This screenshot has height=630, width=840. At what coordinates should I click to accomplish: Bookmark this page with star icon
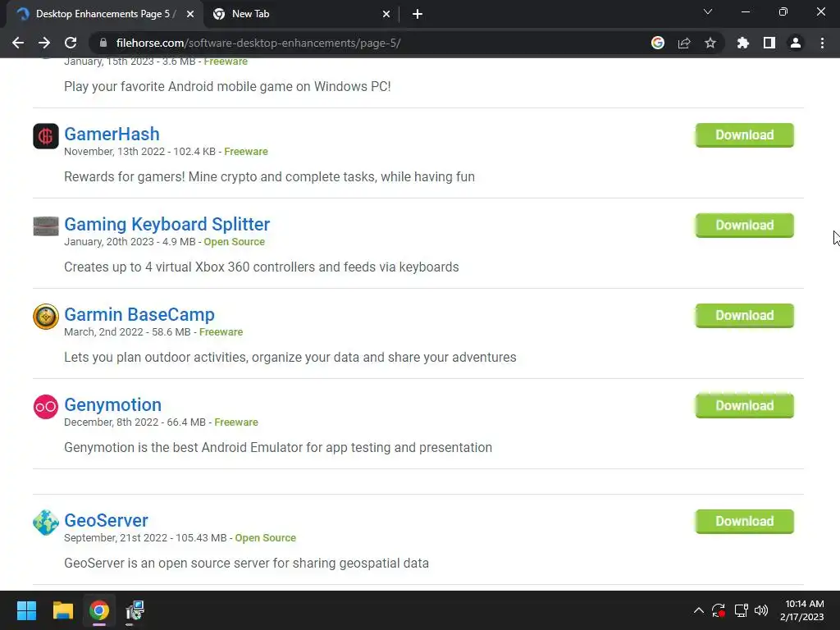(x=710, y=43)
